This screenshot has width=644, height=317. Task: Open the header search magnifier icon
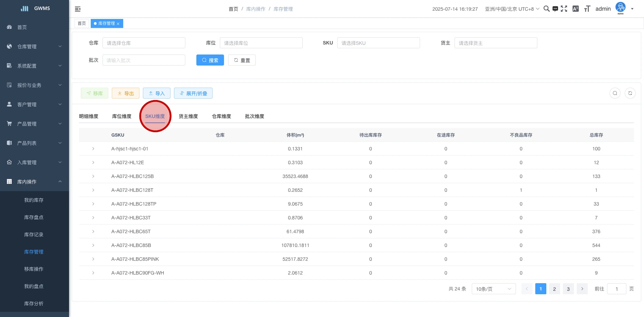coord(546,9)
